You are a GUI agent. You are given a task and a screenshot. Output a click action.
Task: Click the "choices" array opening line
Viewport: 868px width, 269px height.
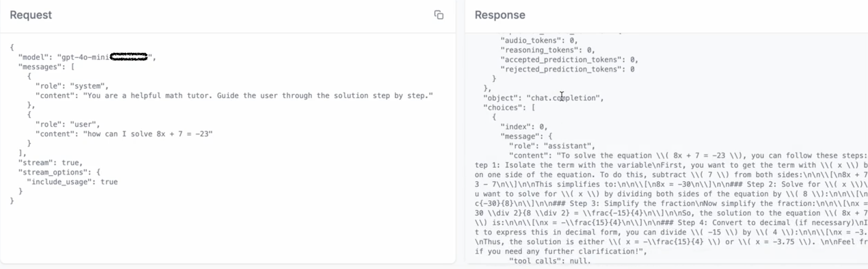509,107
